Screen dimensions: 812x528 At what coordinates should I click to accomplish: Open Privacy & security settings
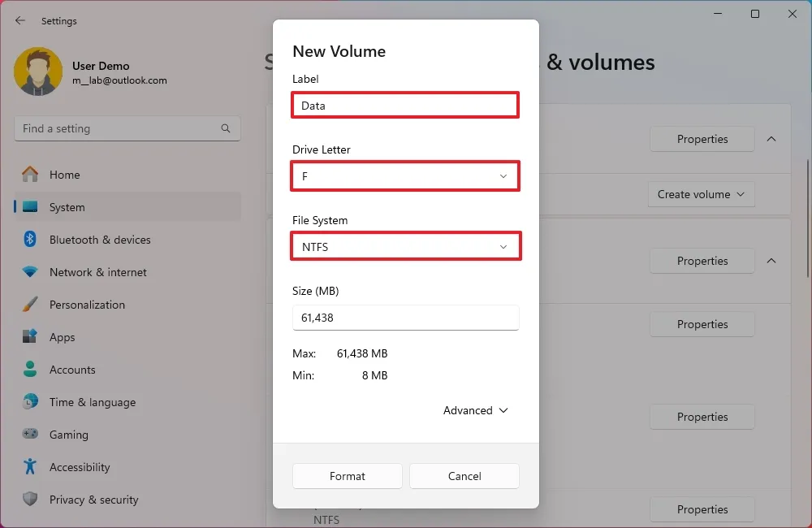click(x=93, y=500)
